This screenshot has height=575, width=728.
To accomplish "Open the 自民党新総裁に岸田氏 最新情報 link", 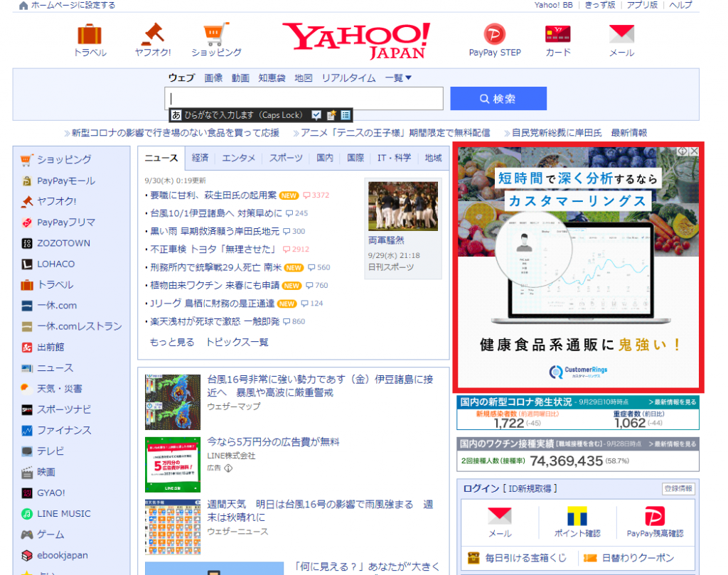I will pyautogui.click(x=579, y=133).
